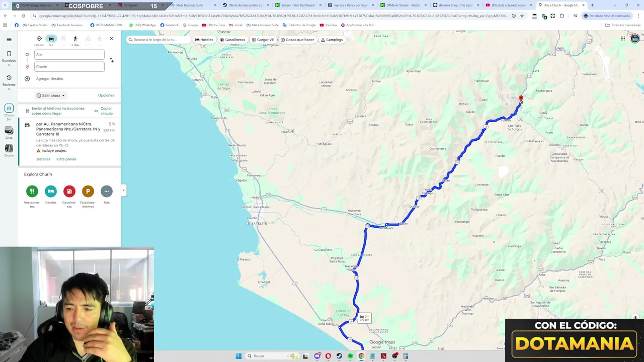Viewport: 644px width, 362px height.
Task: Open Spotify from the taskbar
Action: pyautogui.click(x=350, y=356)
